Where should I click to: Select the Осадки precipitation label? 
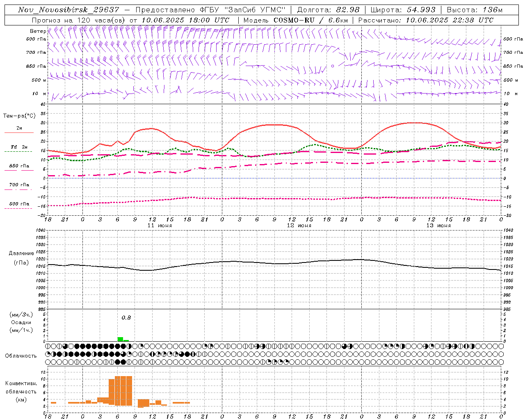[21, 322]
